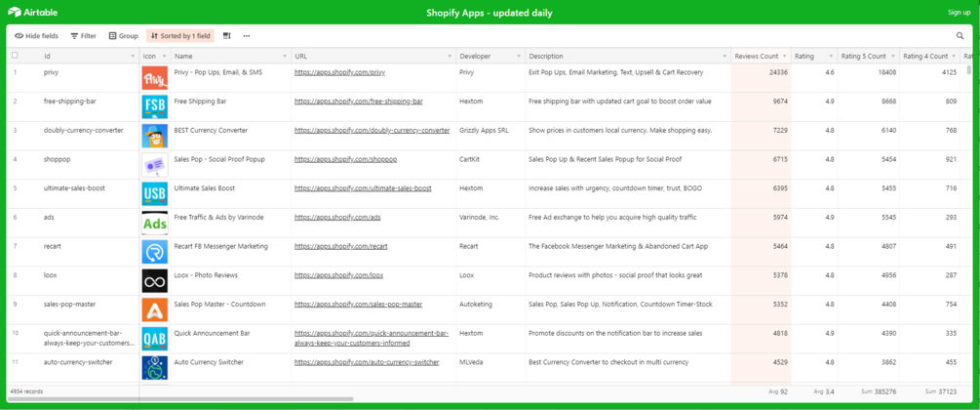Click the BEST Currency Converter icon
The width and height of the screenshot is (980, 410).
(x=154, y=136)
